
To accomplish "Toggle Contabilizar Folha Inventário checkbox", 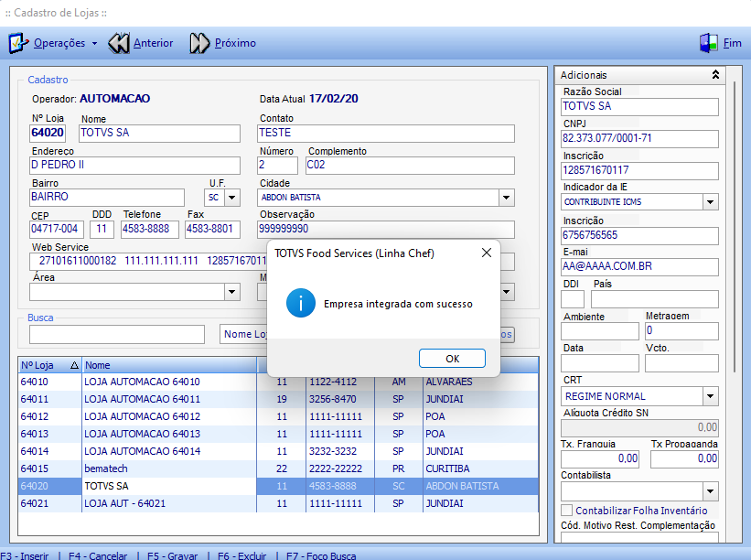I will (566, 511).
